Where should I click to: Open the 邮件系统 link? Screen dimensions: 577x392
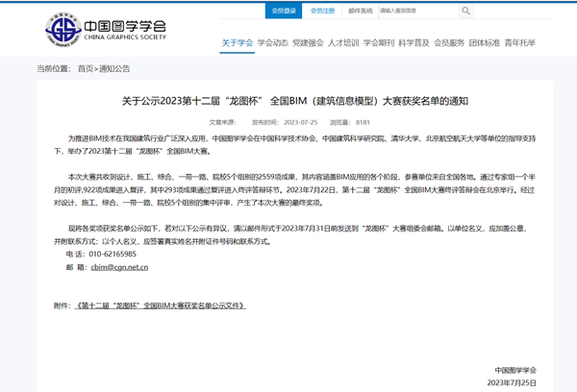(x=360, y=12)
